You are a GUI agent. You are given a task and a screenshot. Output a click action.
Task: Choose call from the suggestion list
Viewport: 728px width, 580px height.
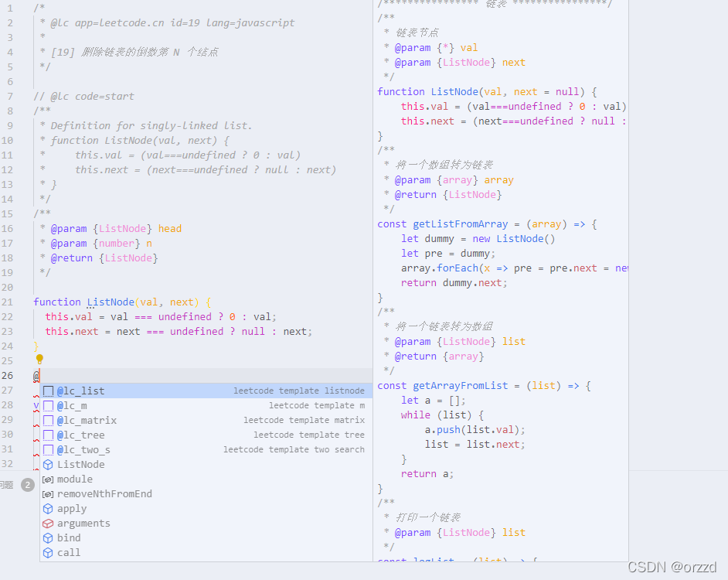[206, 553]
